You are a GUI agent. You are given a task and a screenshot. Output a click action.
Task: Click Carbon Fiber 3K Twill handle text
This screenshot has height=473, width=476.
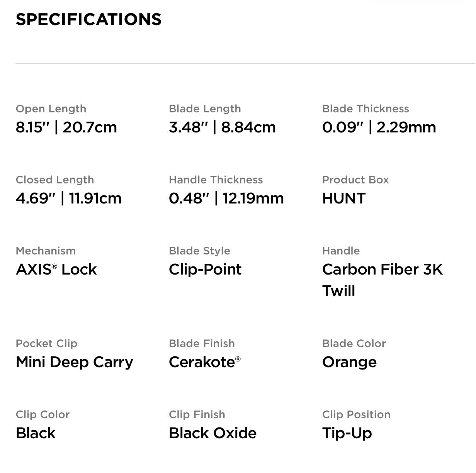click(382, 280)
